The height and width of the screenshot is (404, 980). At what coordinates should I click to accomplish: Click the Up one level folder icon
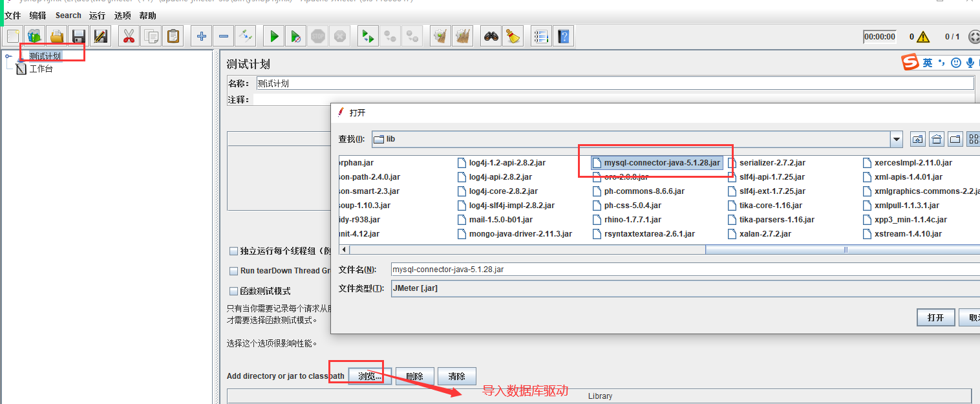917,139
